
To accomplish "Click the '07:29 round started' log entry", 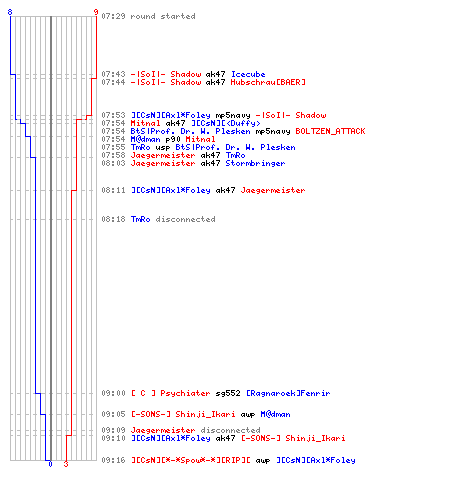I will [x=148, y=16].
